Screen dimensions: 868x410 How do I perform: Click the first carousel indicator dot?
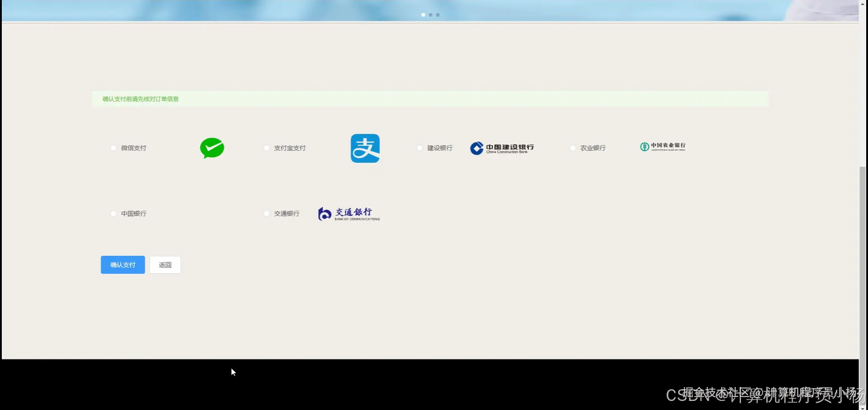(x=423, y=15)
